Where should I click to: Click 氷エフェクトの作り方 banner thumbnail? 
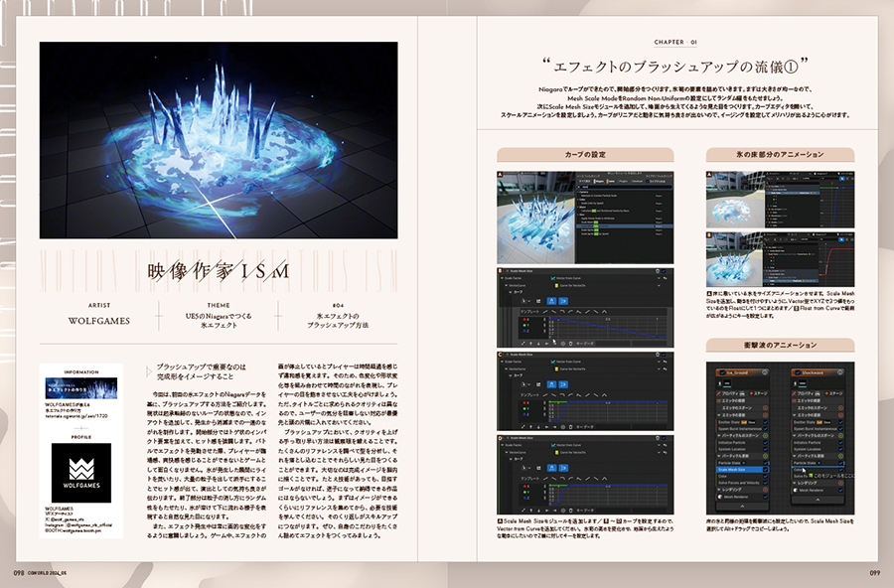tap(81, 387)
